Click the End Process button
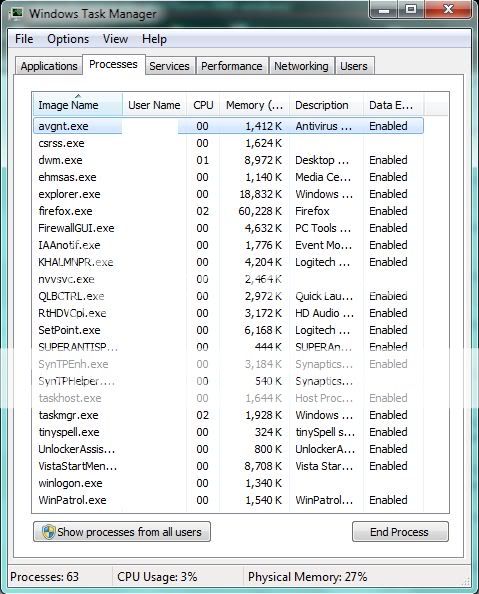The image size is (479, 594). 400,532
